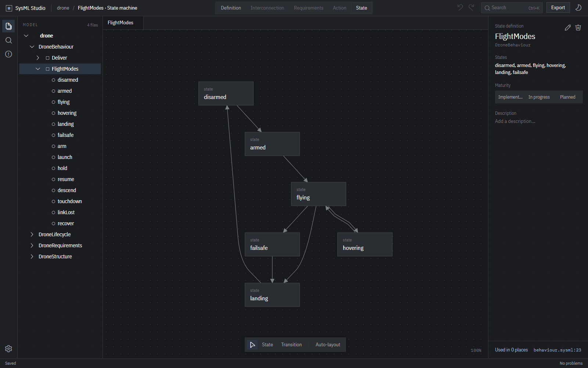Switch to the Action view tab
588x368 pixels.
point(340,8)
